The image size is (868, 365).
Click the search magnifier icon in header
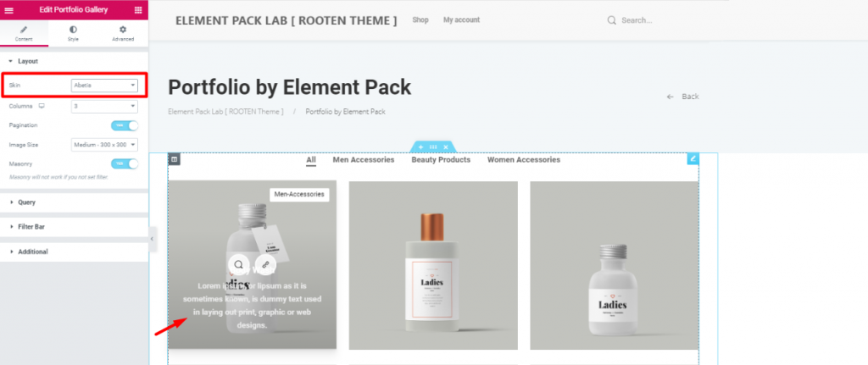click(612, 20)
